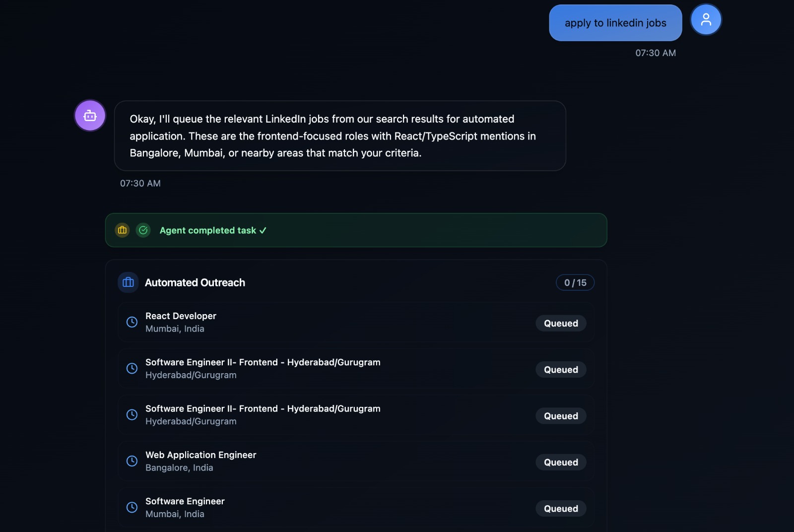
Task: Click the Queued button for second Frontend Hyderabad role
Action: (x=561, y=416)
